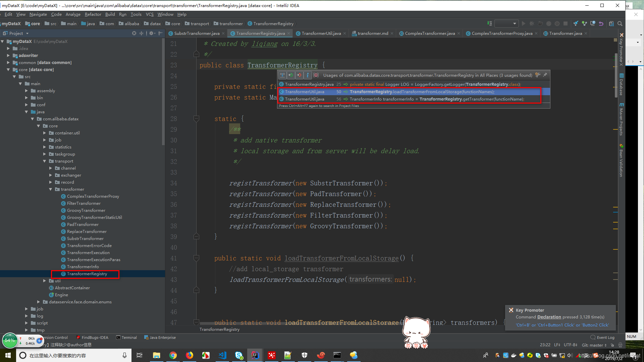Open the Refactor menu
Screen dimensions: 644x362
[93, 14]
